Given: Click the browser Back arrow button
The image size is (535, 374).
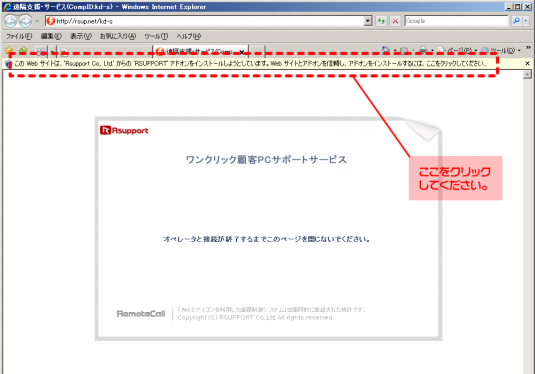Looking at the screenshot, I should [11, 21].
